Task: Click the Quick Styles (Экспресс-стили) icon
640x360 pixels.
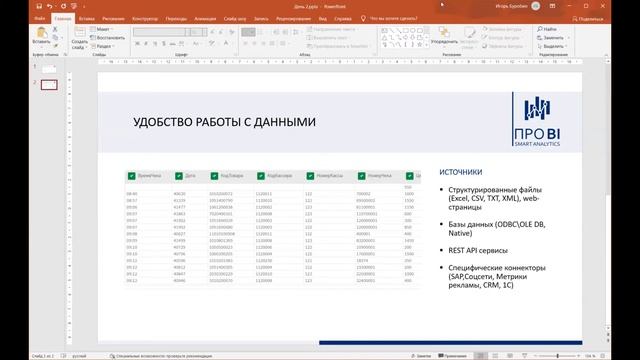Action: click(x=469, y=33)
